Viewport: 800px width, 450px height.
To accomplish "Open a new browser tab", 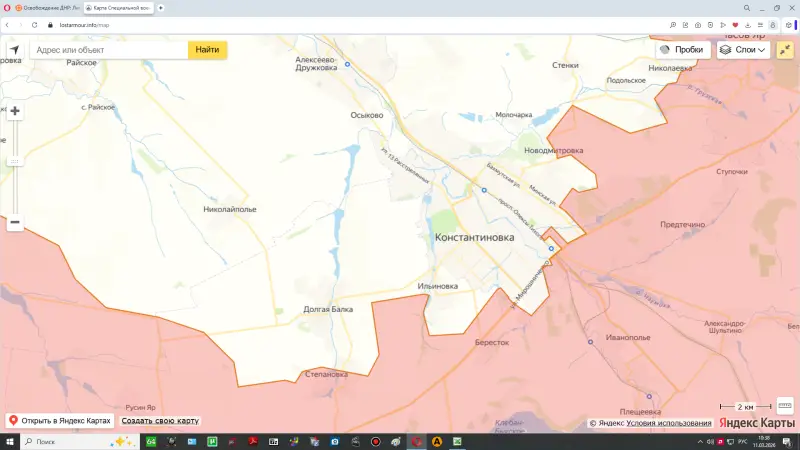I will tap(161, 8).
